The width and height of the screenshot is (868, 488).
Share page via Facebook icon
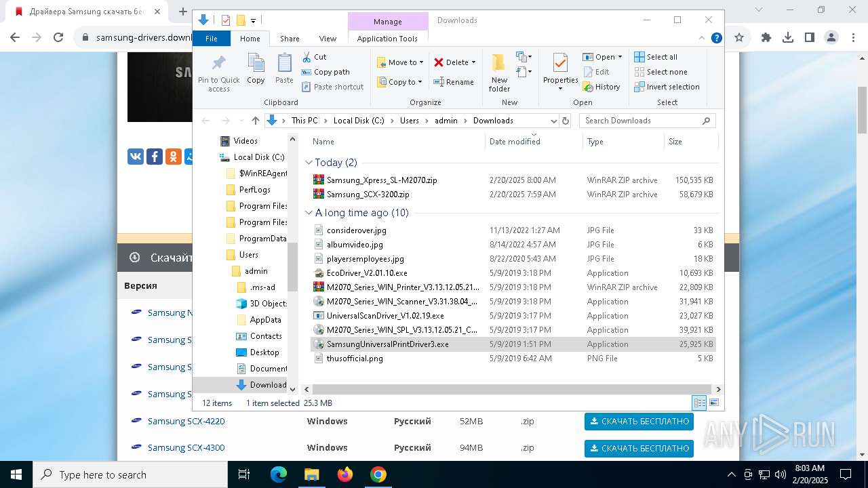click(x=155, y=157)
